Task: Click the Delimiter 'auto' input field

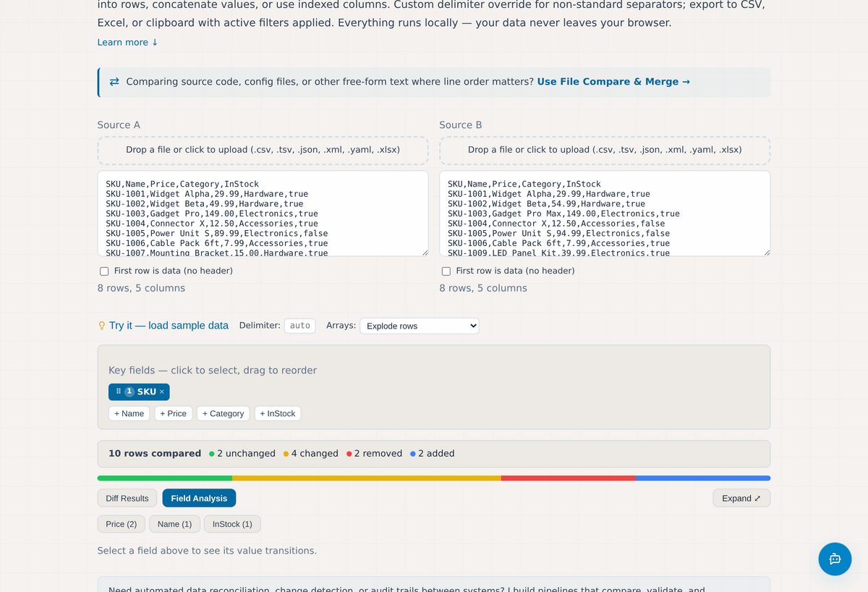Action: click(300, 326)
